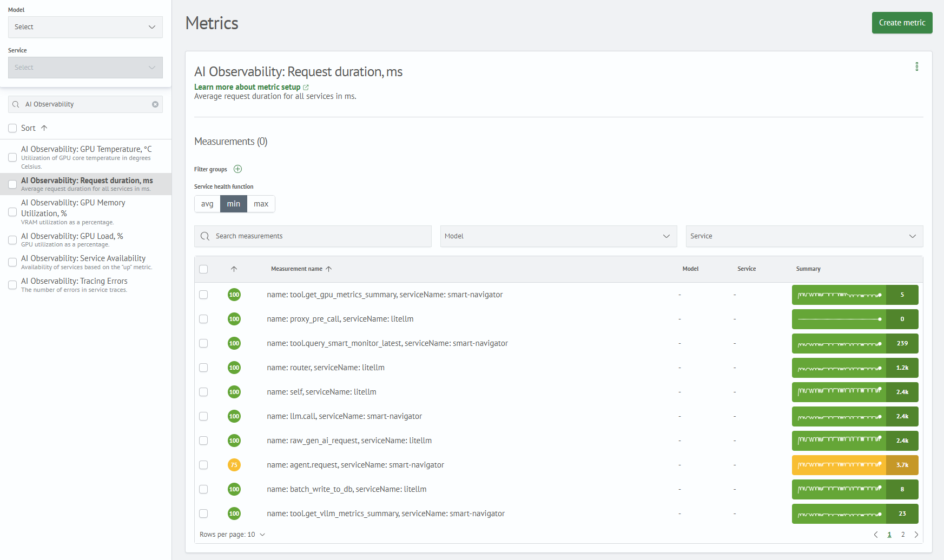
Task: Select all measurements with header checkbox
Action: 203,269
